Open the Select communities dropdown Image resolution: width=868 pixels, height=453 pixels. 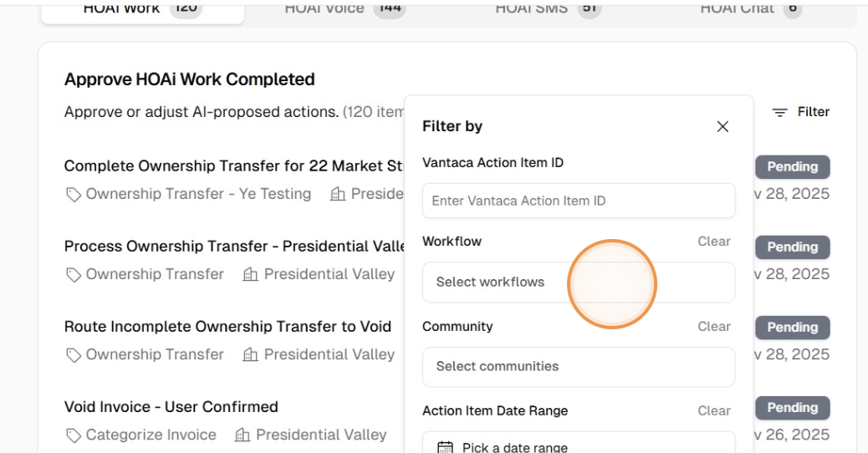(579, 367)
